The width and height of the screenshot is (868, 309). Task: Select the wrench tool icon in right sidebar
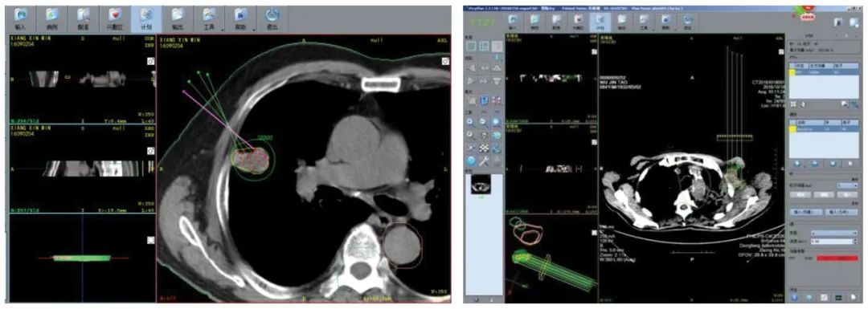[484, 161]
